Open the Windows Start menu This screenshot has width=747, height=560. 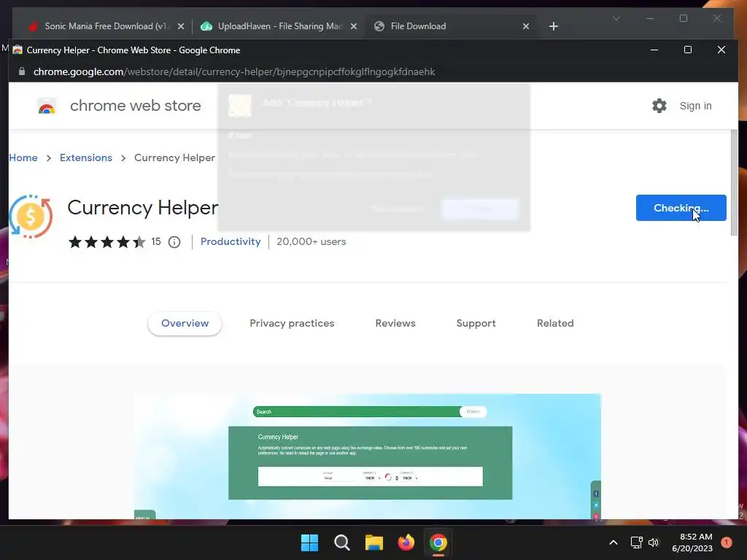pyautogui.click(x=309, y=542)
